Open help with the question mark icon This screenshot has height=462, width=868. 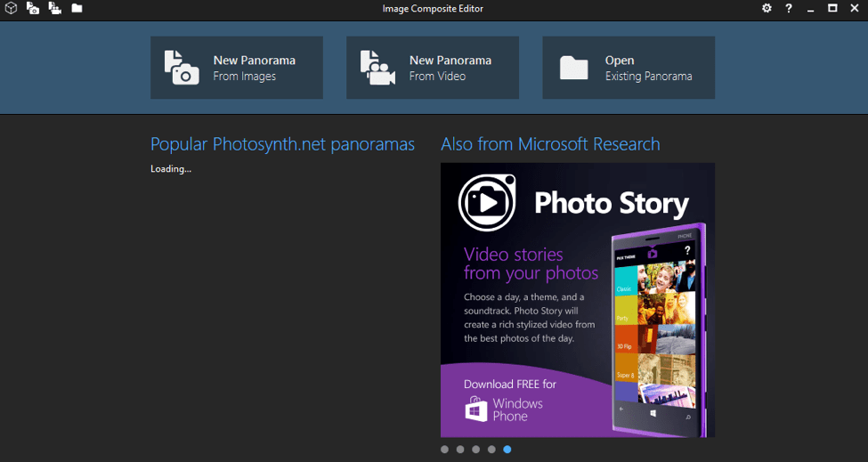(x=788, y=8)
